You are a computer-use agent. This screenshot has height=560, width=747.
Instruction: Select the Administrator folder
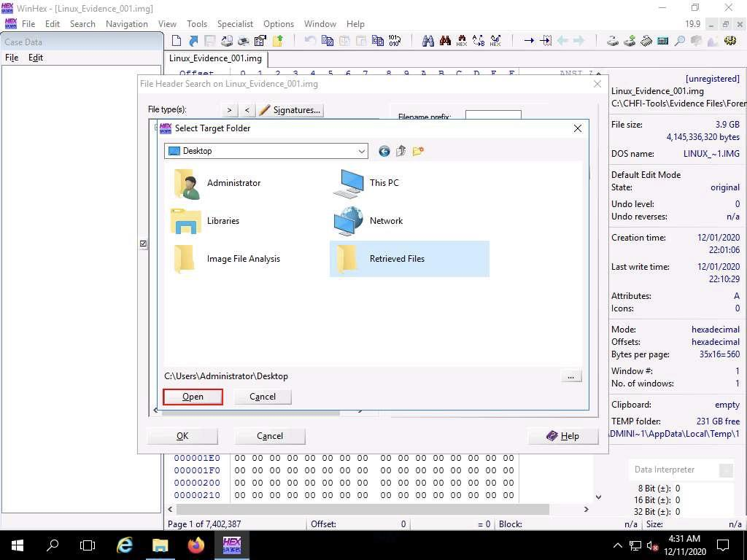click(x=217, y=183)
